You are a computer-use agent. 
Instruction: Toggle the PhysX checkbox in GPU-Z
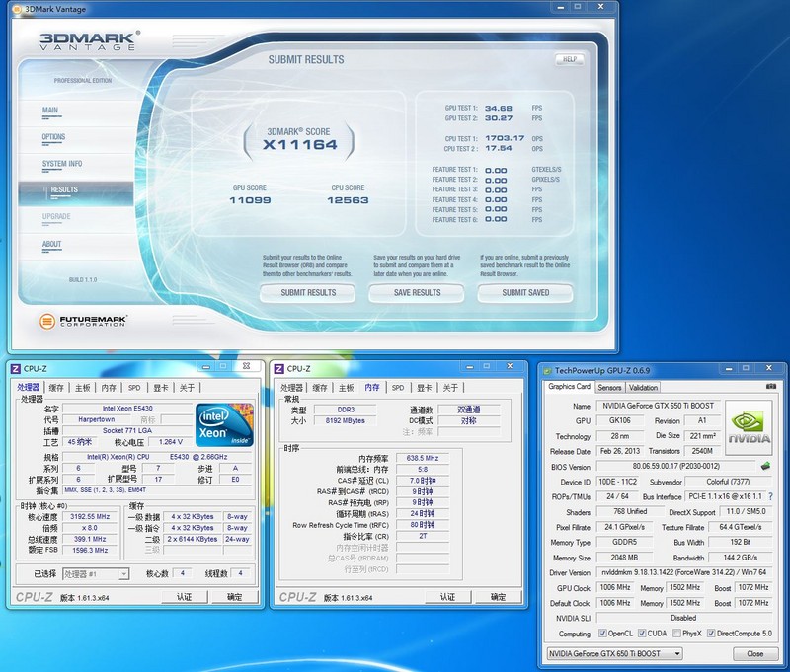(x=677, y=634)
